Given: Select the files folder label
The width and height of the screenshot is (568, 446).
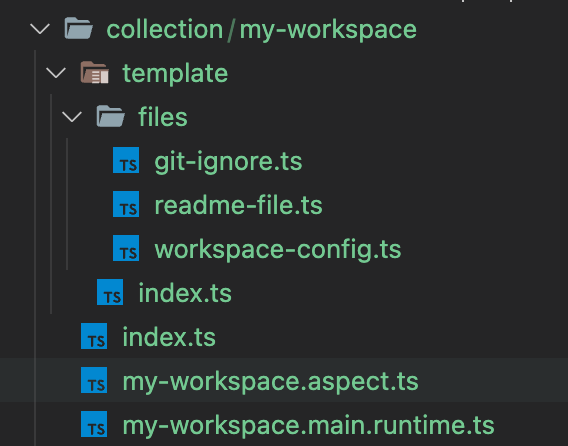Looking at the screenshot, I should click(x=163, y=117).
